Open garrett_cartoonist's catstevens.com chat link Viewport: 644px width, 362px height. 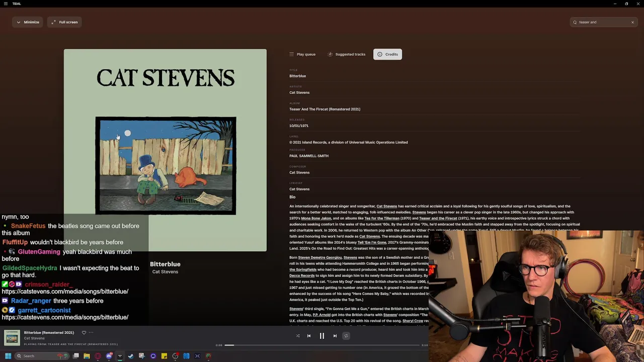65,317
